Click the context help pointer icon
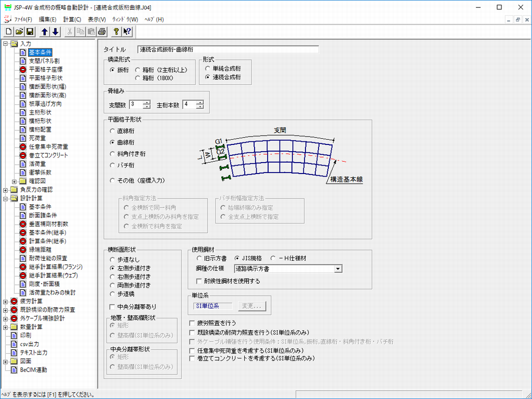The width and height of the screenshot is (532, 399). tap(127, 32)
